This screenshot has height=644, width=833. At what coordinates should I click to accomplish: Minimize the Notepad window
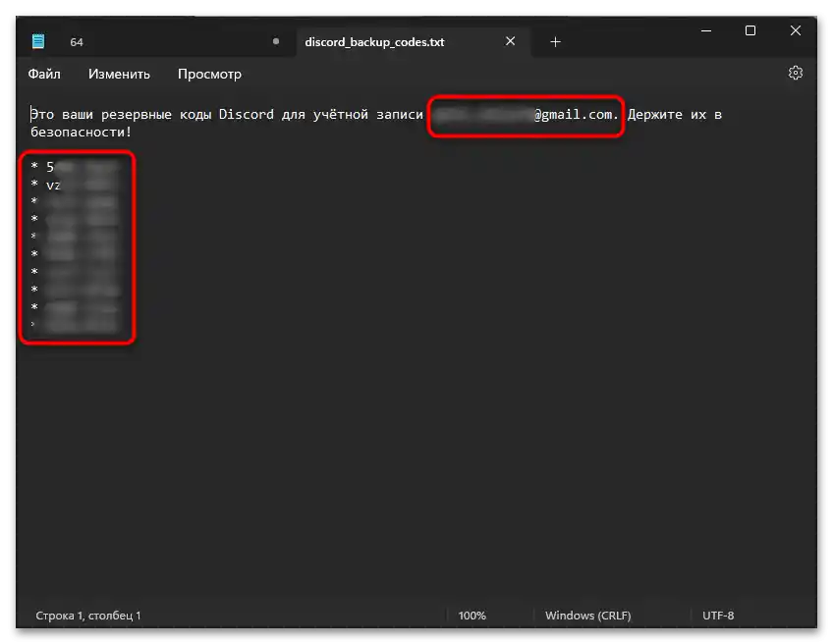point(706,30)
